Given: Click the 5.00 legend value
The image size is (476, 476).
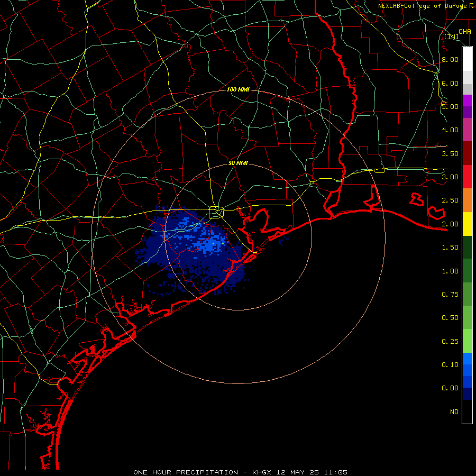Looking at the screenshot, I should 450,106.
